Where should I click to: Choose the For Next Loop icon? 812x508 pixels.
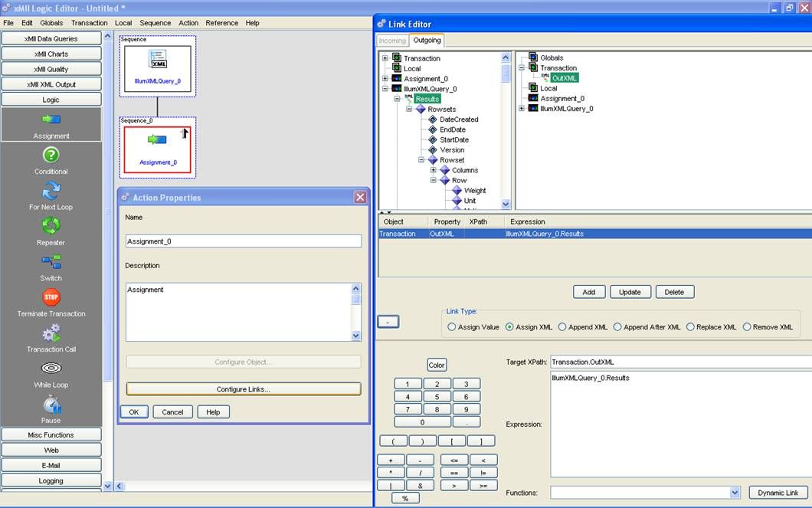[51, 191]
